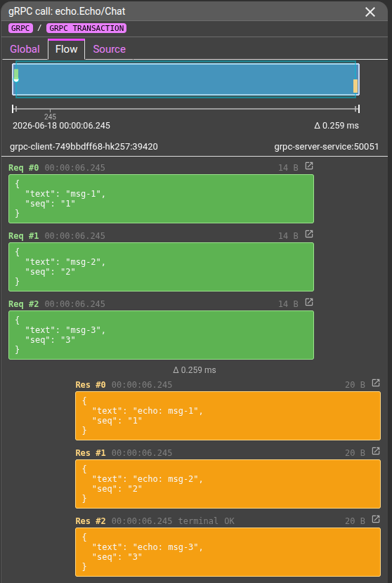Click the Res #1 header label
Image resolution: width=392 pixels, height=583 pixels.
point(91,452)
